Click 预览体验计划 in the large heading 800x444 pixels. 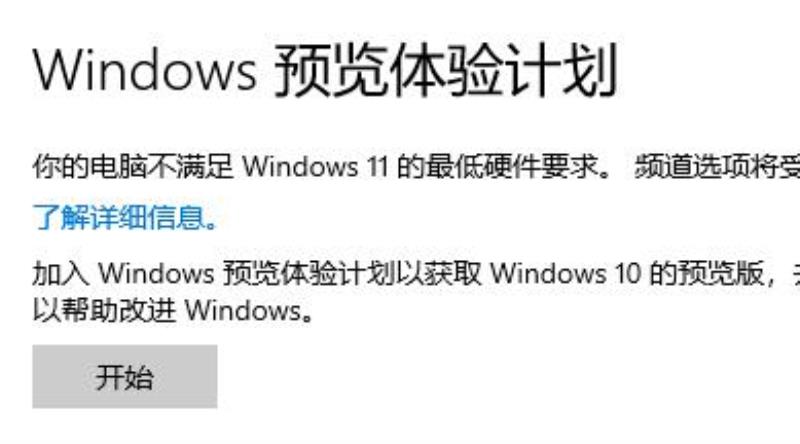446,70
